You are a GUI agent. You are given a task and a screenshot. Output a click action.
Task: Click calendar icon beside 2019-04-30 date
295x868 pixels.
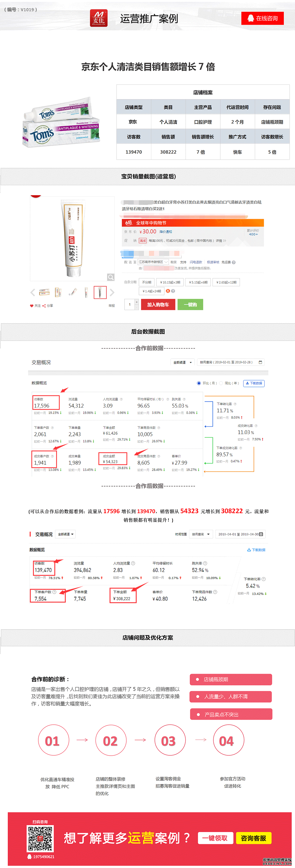pos(261,534)
